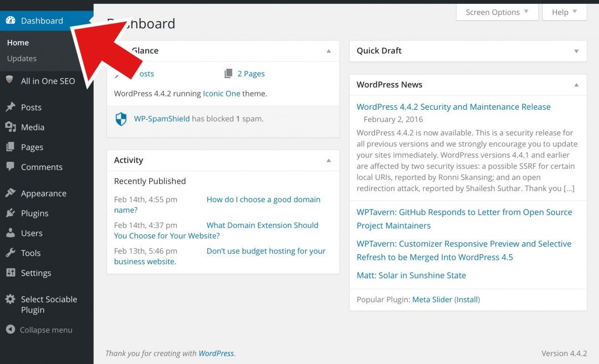Open All in One SEO menu
599x364 pixels.
pos(48,81)
